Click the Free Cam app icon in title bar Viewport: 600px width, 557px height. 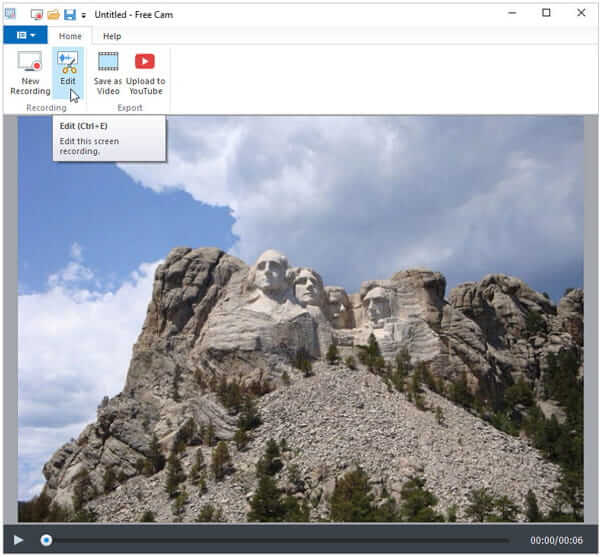(x=10, y=14)
